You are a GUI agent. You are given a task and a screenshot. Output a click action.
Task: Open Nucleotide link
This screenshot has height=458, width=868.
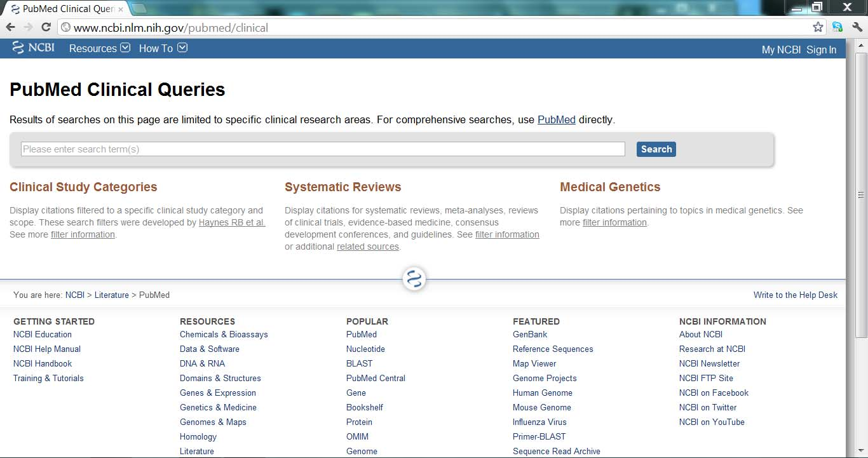(365, 349)
